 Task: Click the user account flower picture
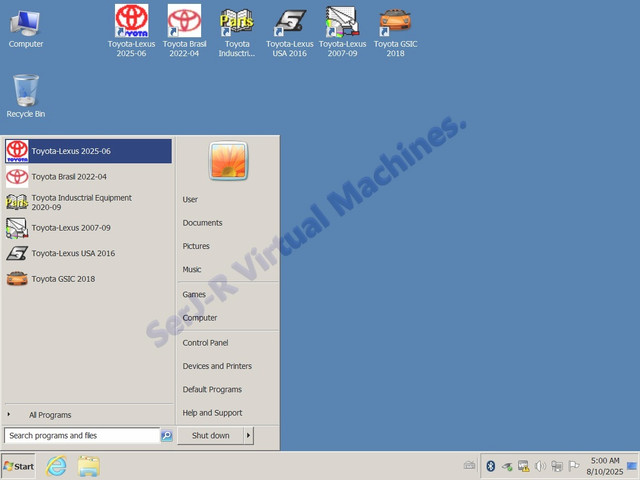(x=228, y=161)
